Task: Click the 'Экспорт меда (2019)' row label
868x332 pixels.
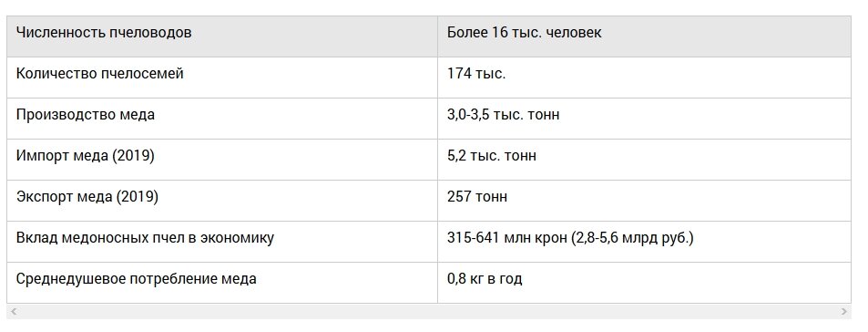Action: point(87,197)
